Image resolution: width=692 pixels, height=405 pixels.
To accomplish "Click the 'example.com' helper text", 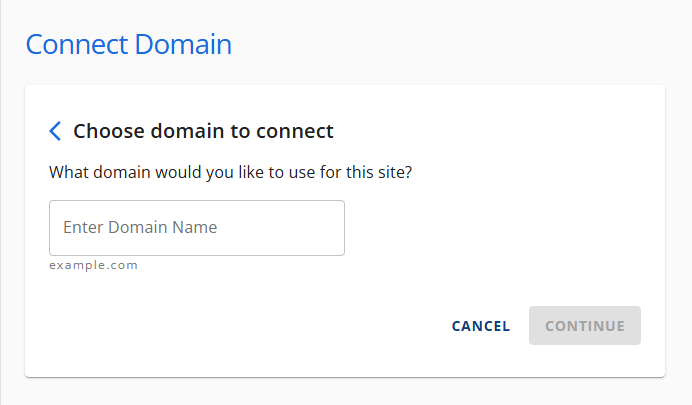I will click(x=93, y=266).
